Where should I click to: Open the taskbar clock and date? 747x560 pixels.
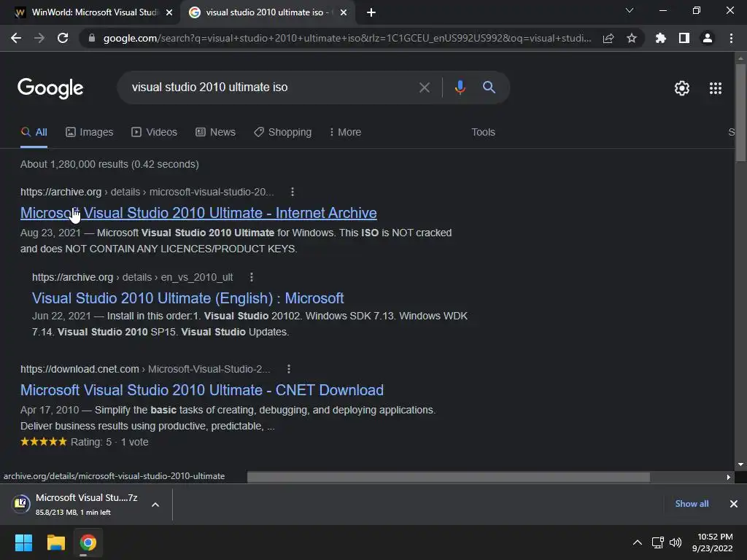(x=713, y=542)
